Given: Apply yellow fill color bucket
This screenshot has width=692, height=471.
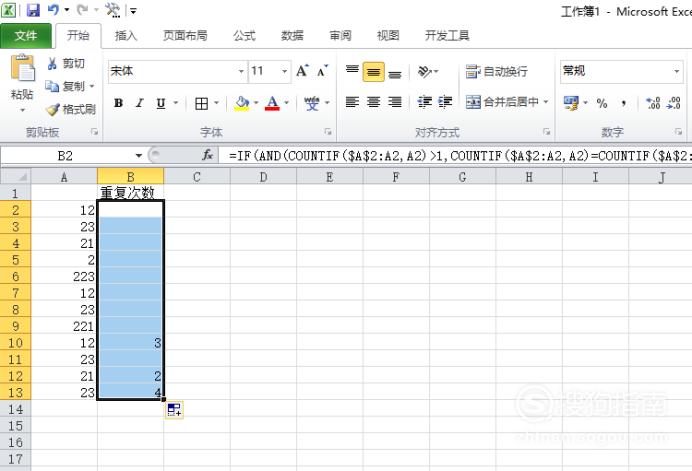Looking at the screenshot, I should click(x=241, y=103).
